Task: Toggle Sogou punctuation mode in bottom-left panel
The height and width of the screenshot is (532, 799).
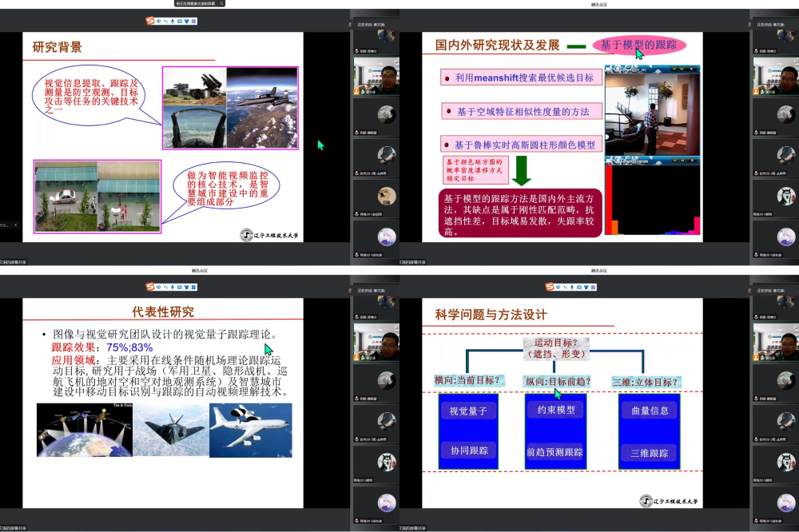Action: tap(166, 287)
